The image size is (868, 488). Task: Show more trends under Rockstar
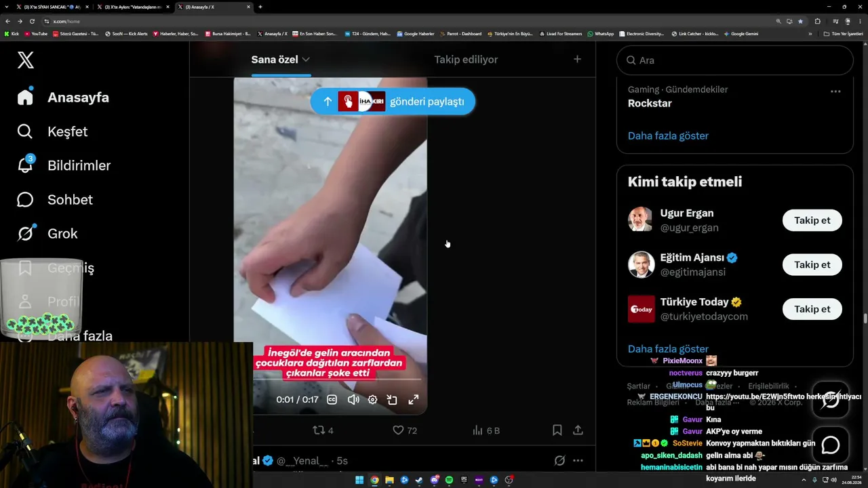(668, 136)
